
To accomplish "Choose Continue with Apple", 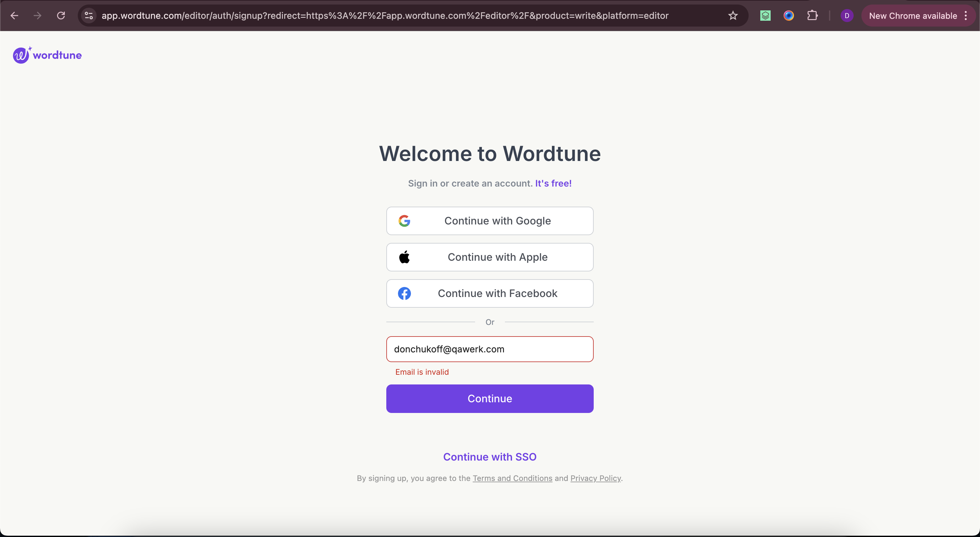I will tap(490, 257).
